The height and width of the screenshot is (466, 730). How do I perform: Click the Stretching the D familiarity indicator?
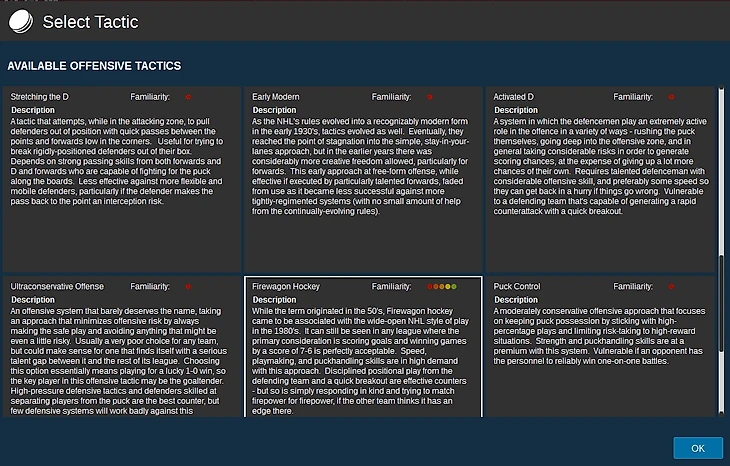point(187,97)
